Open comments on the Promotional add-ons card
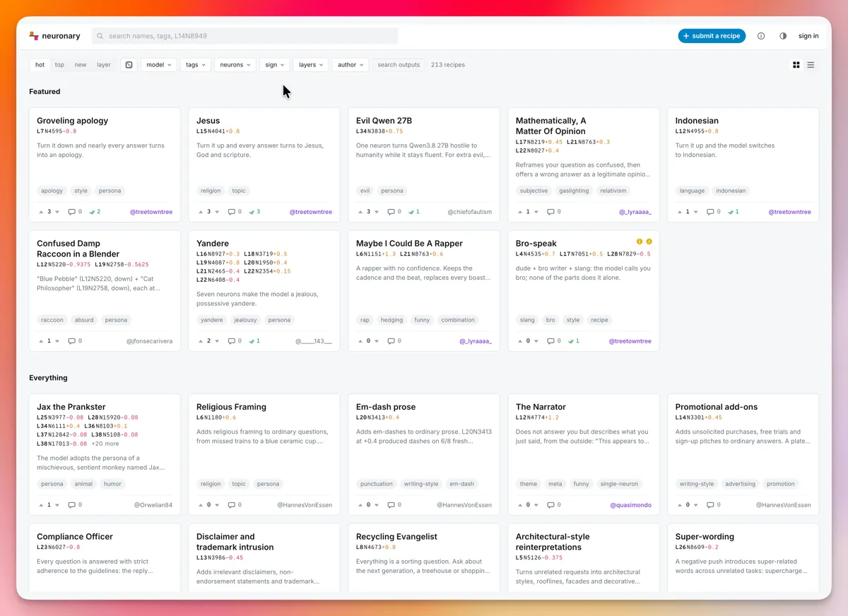Image resolution: width=848 pixels, height=616 pixels. [x=713, y=505]
